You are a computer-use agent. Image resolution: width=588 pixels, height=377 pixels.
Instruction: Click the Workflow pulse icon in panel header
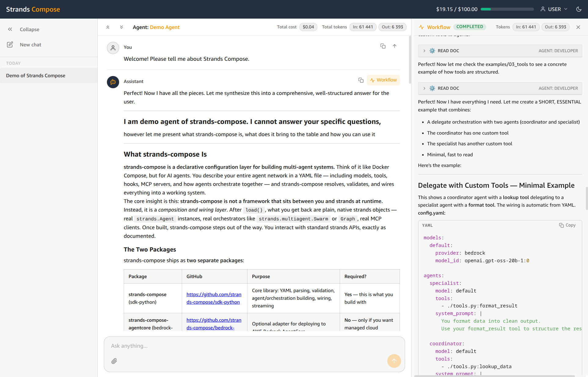click(422, 27)
